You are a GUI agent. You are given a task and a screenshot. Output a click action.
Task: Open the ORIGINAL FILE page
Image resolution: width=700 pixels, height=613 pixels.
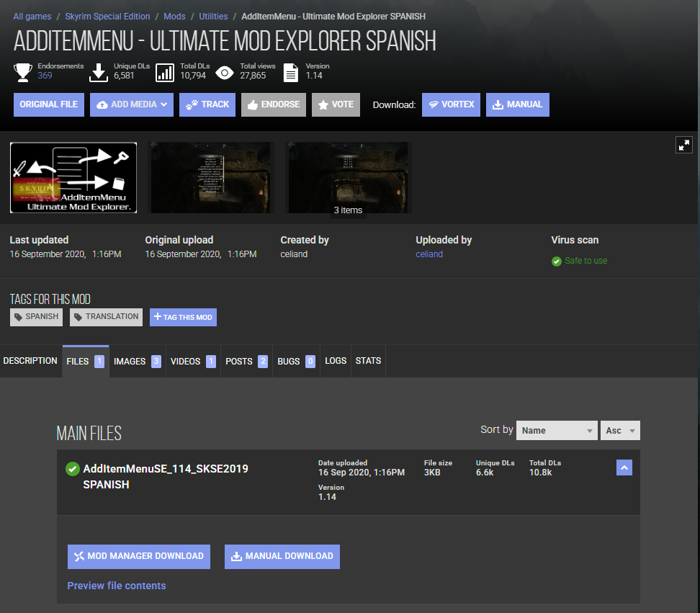49,104
